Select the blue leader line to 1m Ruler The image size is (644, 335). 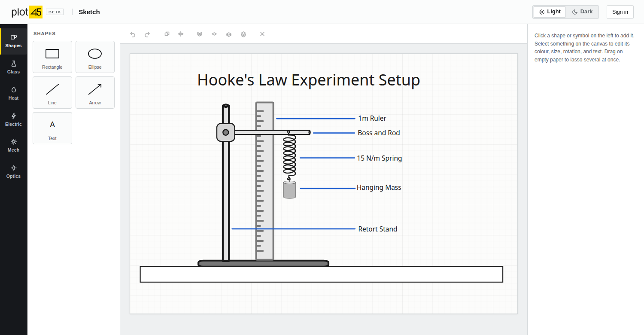click(x=316, y=118)
